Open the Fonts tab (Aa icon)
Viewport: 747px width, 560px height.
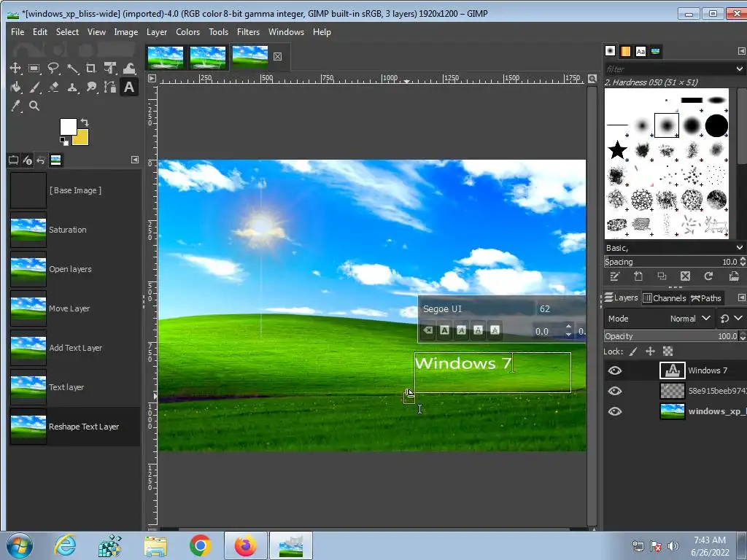(640, 51)
